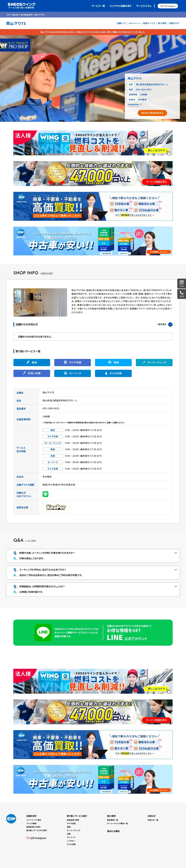Open the 中古車が安い banner above SHOP INFO

coord(93,241)
